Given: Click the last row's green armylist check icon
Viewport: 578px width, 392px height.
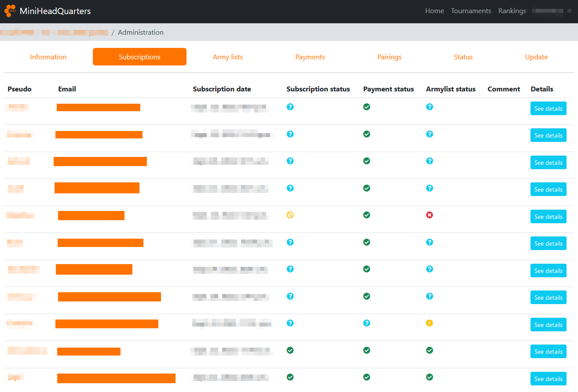Looking at the screenshot, I should 429,377.
